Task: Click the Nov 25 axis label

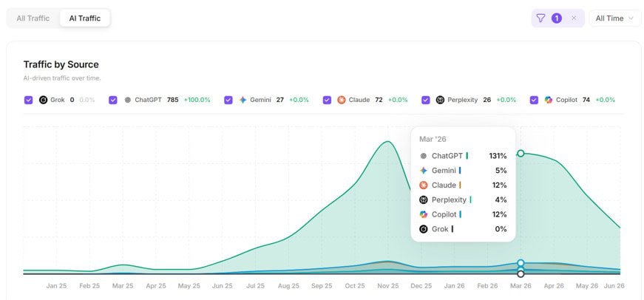Action: pos(388,286)
